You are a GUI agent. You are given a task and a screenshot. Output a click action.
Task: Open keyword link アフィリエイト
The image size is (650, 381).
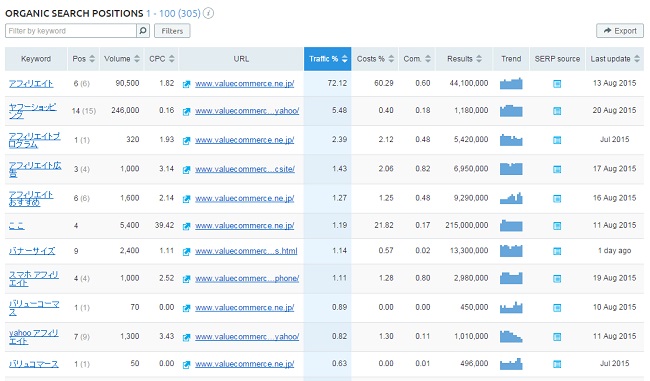coord(31,84)
